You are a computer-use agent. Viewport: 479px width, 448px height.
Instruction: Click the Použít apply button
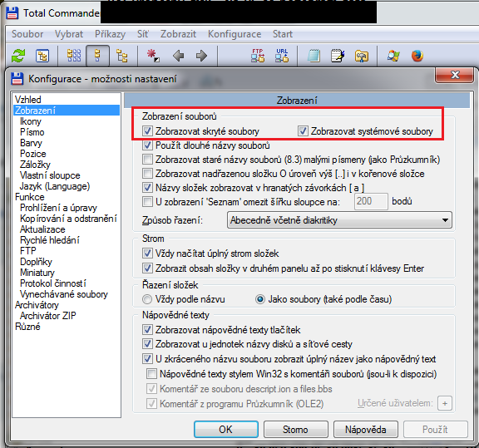[x=435, y=430]
